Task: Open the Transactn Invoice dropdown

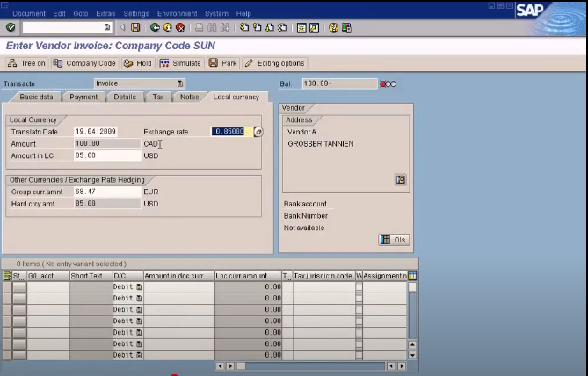Action: click(x=180, y=83)
